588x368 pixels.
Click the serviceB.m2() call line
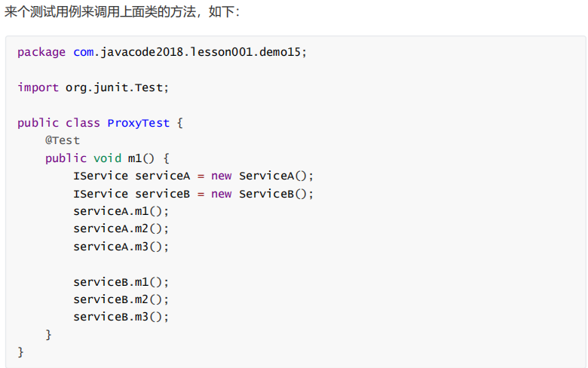pos(121,299)
